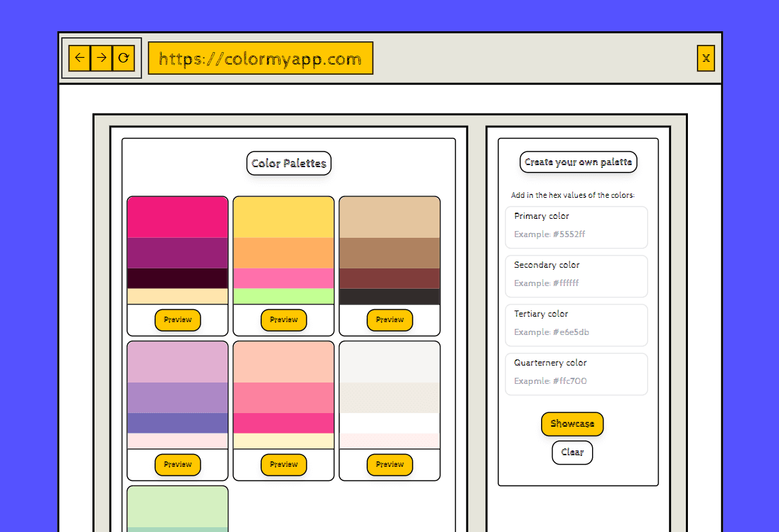Preview the tan and brown palette
Screen dimensions: 779x532
[x=389, y=320]
